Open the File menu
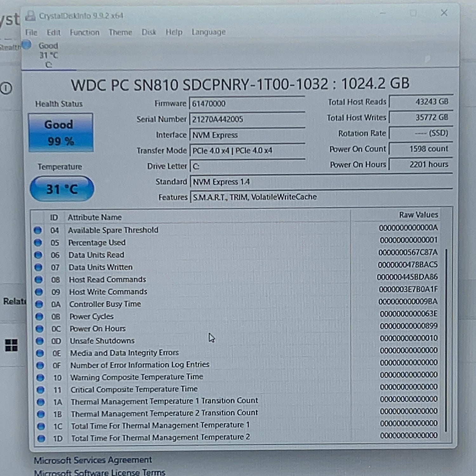 coord(31,32)
